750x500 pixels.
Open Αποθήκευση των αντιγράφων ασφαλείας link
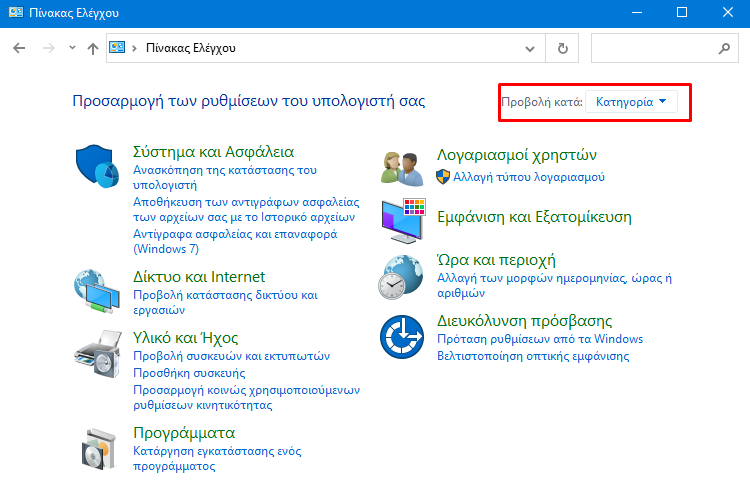pos(246,209)
